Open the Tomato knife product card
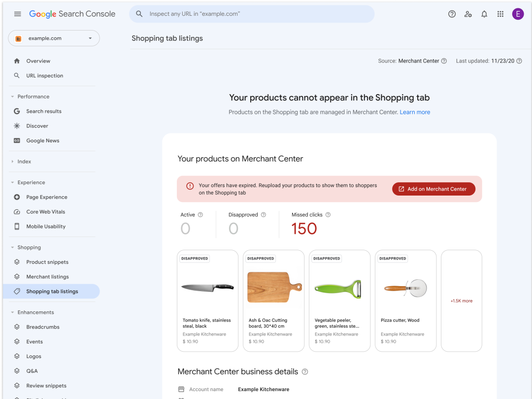This screenshot has width=532, height=399. pos(208,301)
